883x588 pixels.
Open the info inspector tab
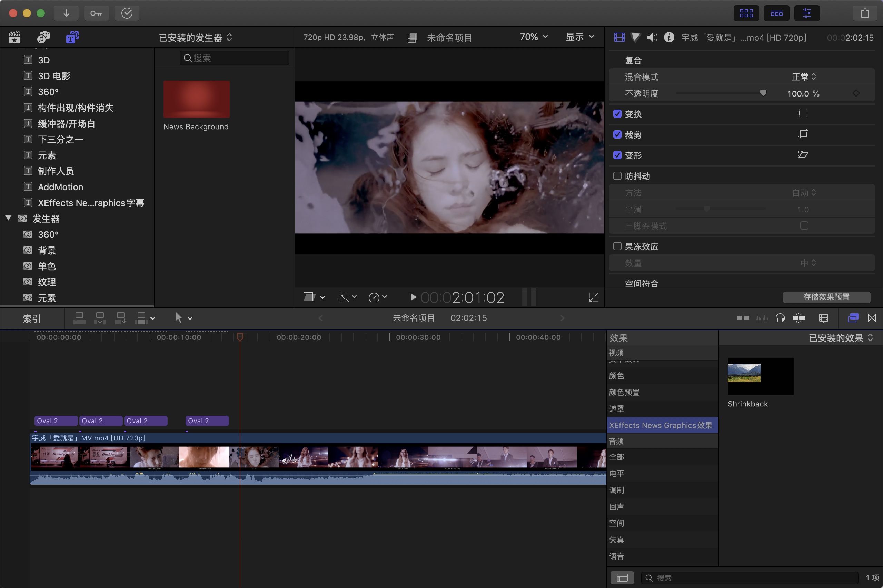tap(669, 37)
